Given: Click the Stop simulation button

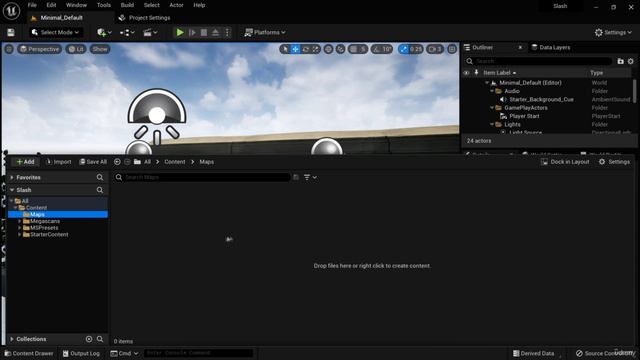Looking at the screenshot, I should [204, 32].
